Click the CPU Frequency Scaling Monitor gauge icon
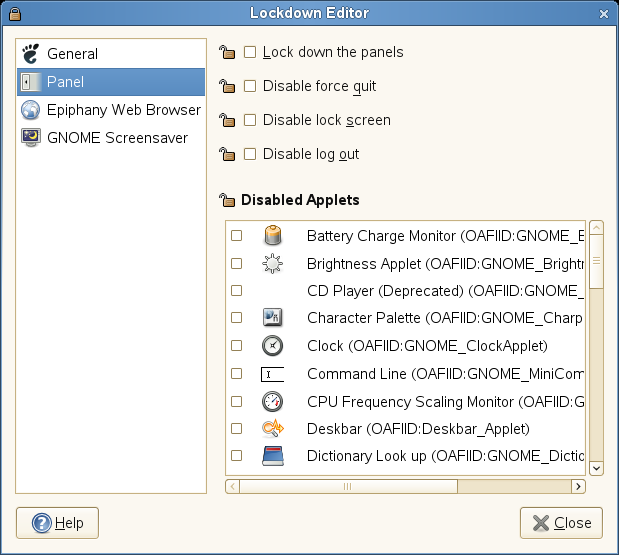Screen dimensions: 619x555 pos(272,401)
